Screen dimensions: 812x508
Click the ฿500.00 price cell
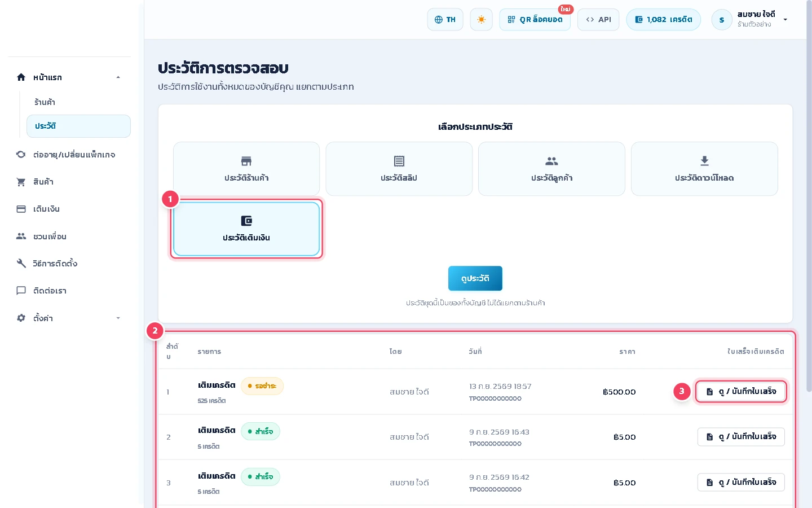(619, 392)
